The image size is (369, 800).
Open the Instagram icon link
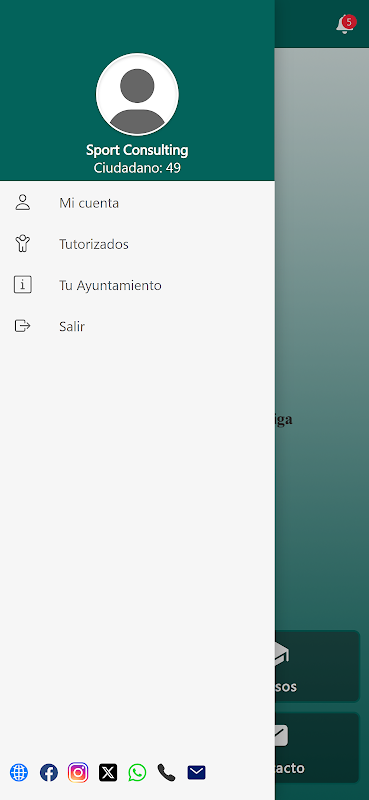pos(78,772)
